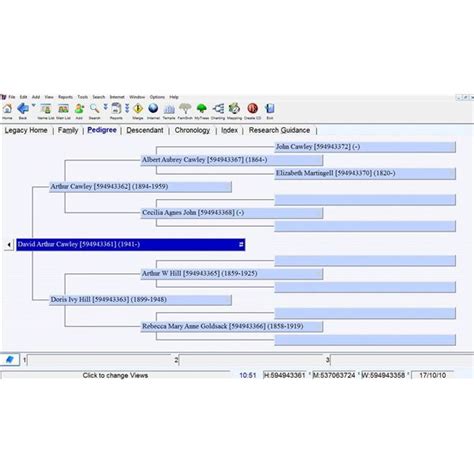The width and height of the screenshot is (474, 474).
Task: Click left arrow beside David Arthur Cawley
Action: point(9,245)
